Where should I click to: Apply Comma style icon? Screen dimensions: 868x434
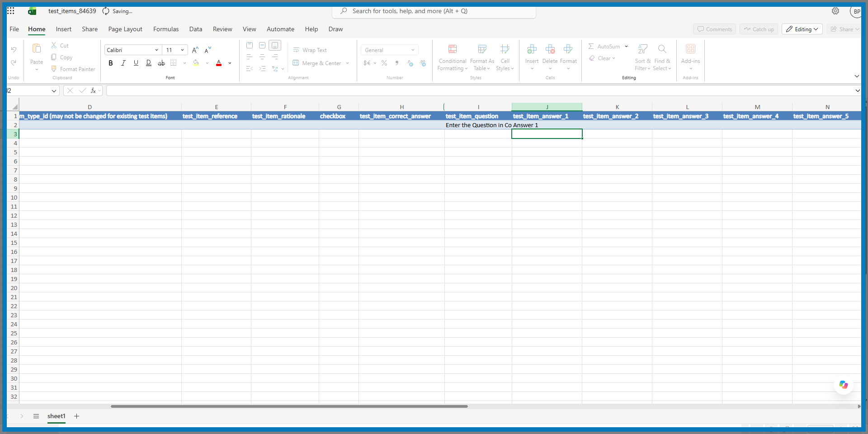coord(397,63)
